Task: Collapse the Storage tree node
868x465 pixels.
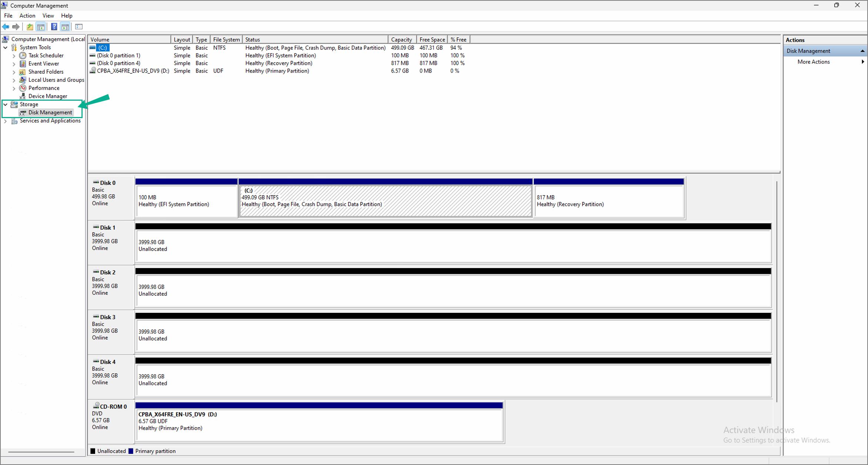Action: 6,104
